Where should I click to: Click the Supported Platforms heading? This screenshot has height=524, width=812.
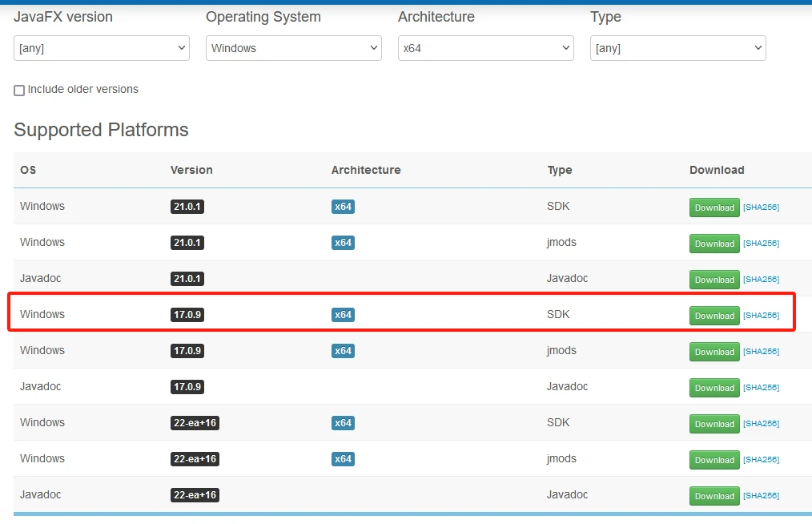click(x=101, y=130)
